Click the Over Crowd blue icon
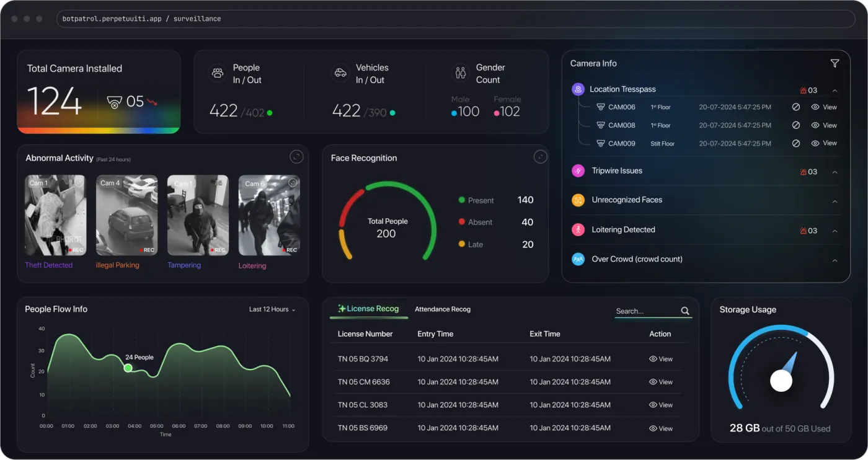This screenshot has height=460, width=868. coord(578,259)
